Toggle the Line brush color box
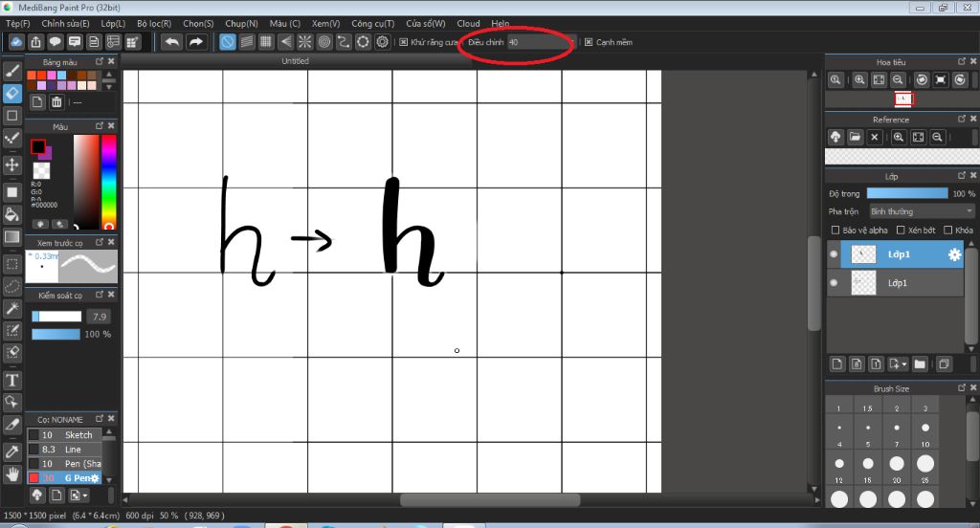The width and height of the screenshot is (980, 528). [x=33, y=450]
